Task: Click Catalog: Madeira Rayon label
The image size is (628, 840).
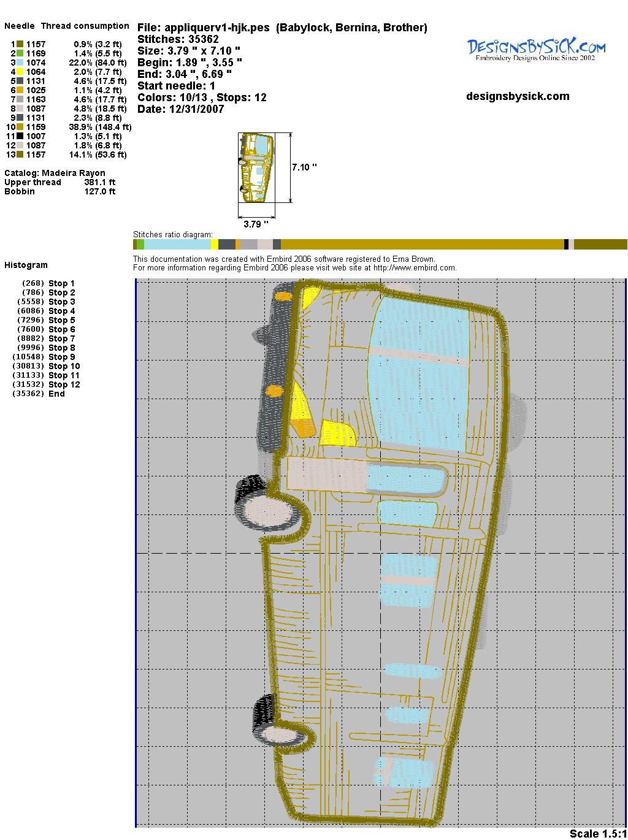Action: tap(55, 173)
